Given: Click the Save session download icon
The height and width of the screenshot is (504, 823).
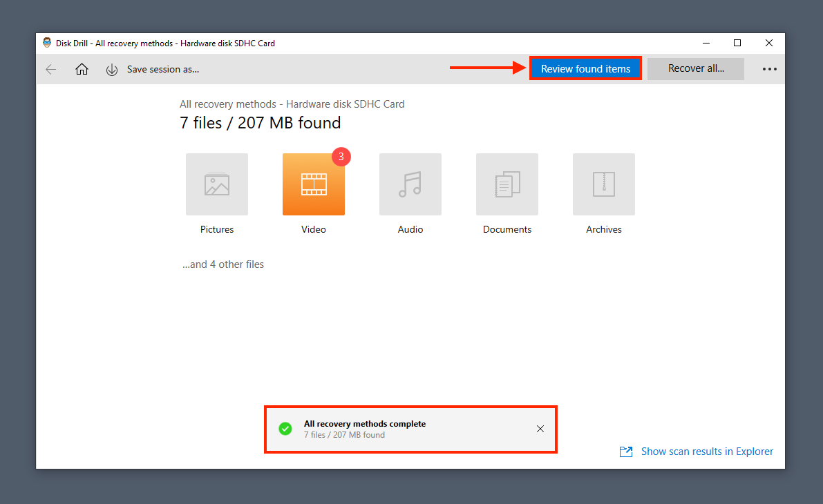Looking at the screenshot, I should (x=112, y=70).
